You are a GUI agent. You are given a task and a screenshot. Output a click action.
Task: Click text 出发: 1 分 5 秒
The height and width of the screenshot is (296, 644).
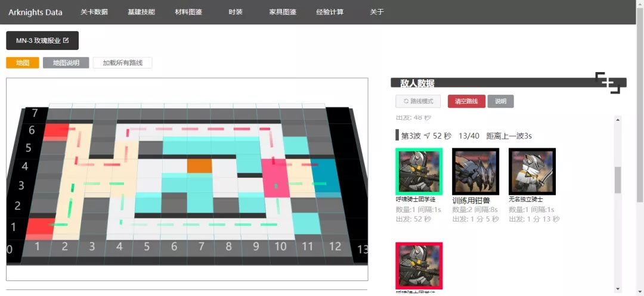pos(476,219)
